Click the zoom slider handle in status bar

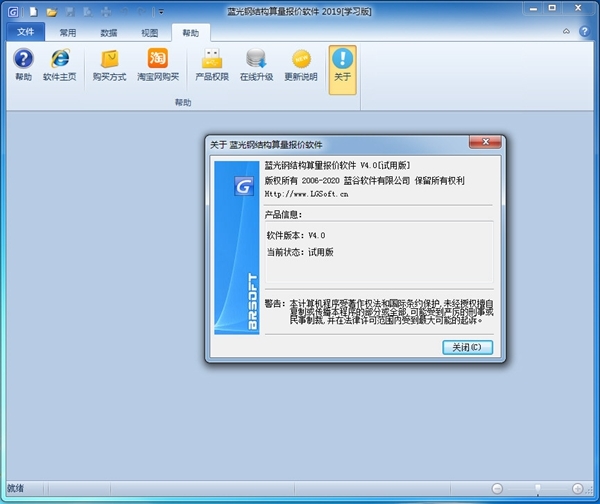point(538,489)
